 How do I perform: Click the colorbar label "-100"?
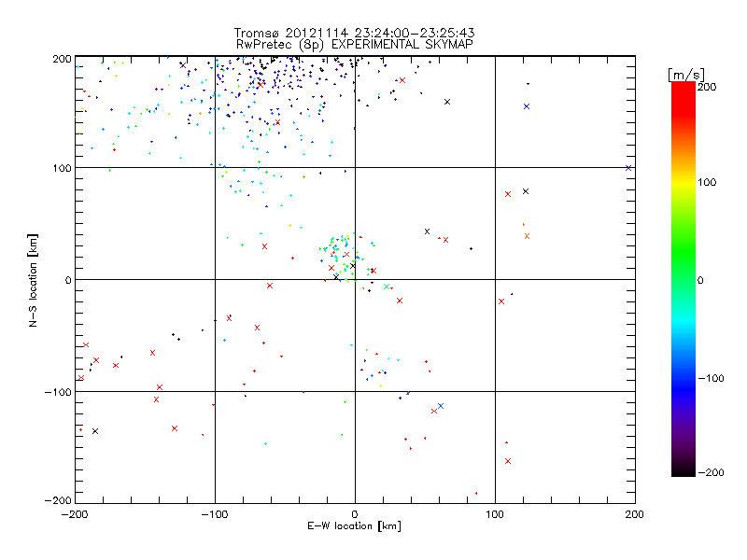[711, 378]
